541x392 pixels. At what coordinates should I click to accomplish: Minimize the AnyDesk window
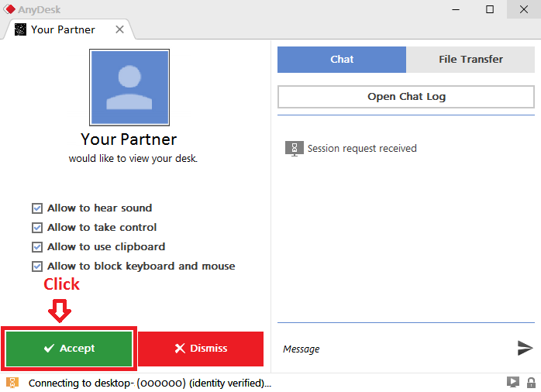click(456, 9)
